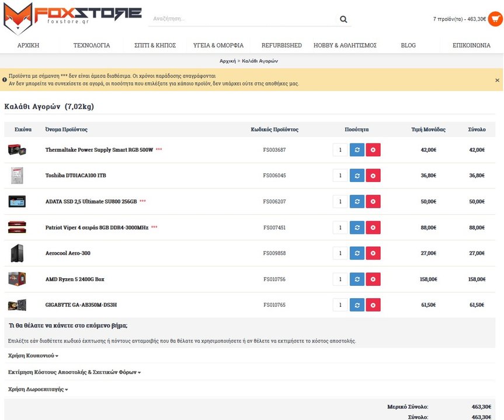
Task: Expand Χρήση Κουπονιού section
Action: coord(33,356)
